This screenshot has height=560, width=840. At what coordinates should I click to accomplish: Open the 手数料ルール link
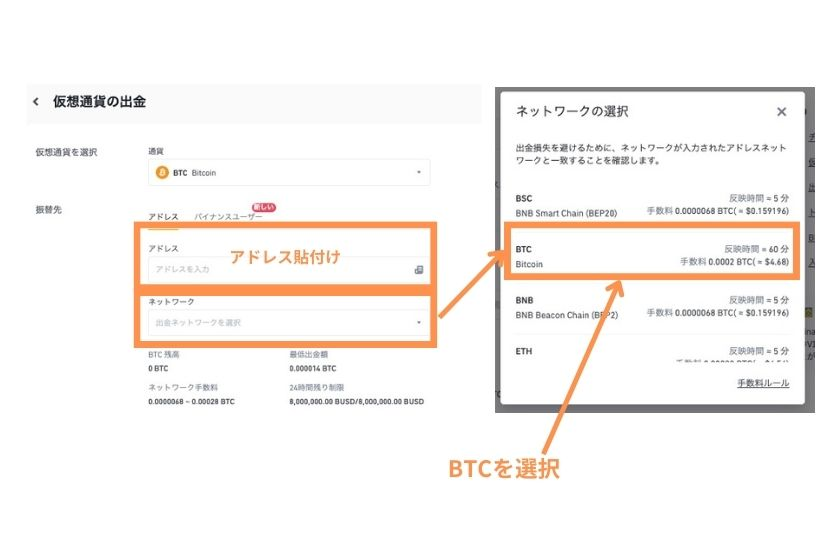coord(763,383)
